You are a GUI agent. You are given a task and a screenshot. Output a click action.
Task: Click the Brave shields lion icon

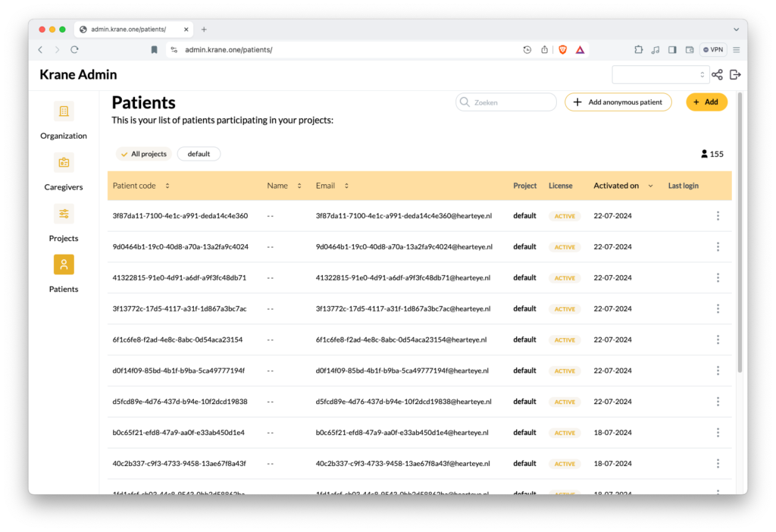[563, 49]
